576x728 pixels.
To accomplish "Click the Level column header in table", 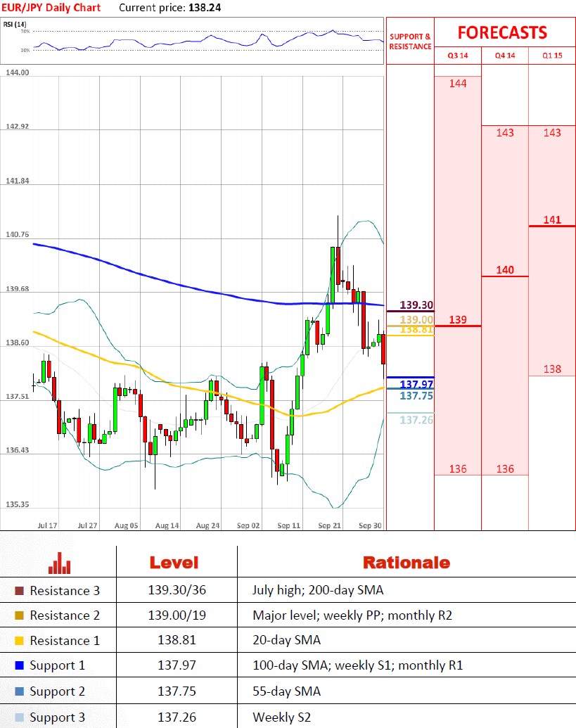I will coord(174,563).
